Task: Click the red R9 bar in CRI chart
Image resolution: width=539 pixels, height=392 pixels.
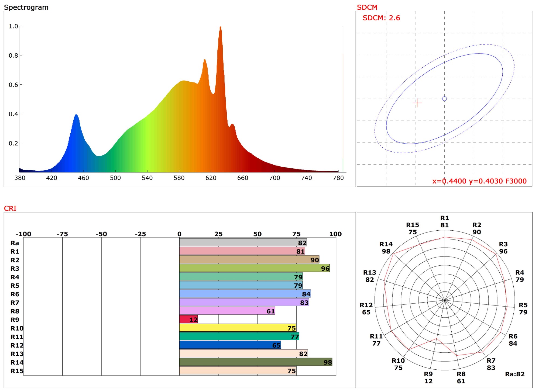Action: point(188,320)
